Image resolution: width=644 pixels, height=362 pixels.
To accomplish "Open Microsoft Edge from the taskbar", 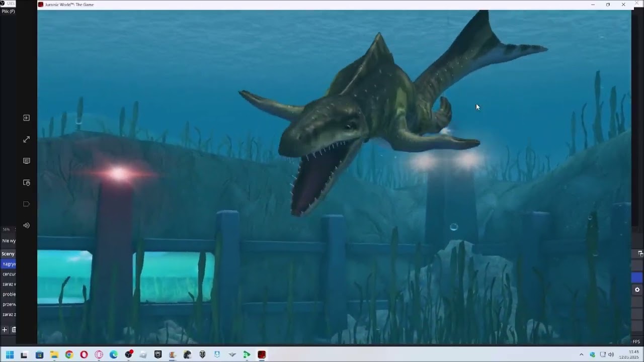I will [114, 355].
